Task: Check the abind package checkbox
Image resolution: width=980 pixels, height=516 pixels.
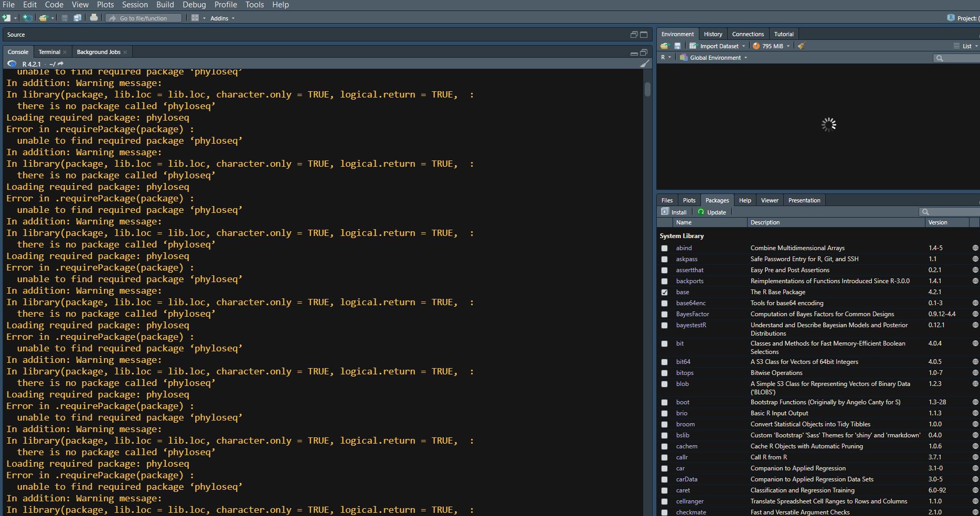Action: (665, 248)
